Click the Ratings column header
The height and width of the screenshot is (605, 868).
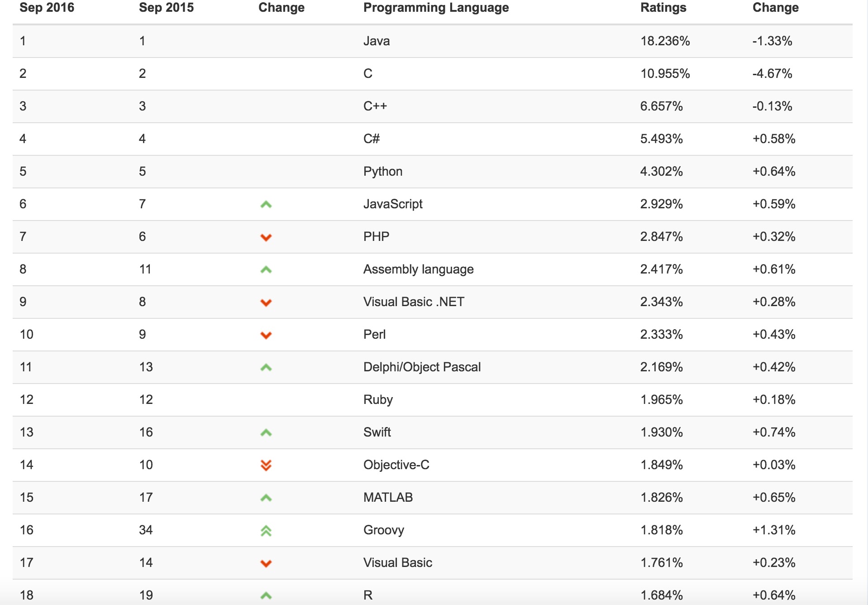663,8
